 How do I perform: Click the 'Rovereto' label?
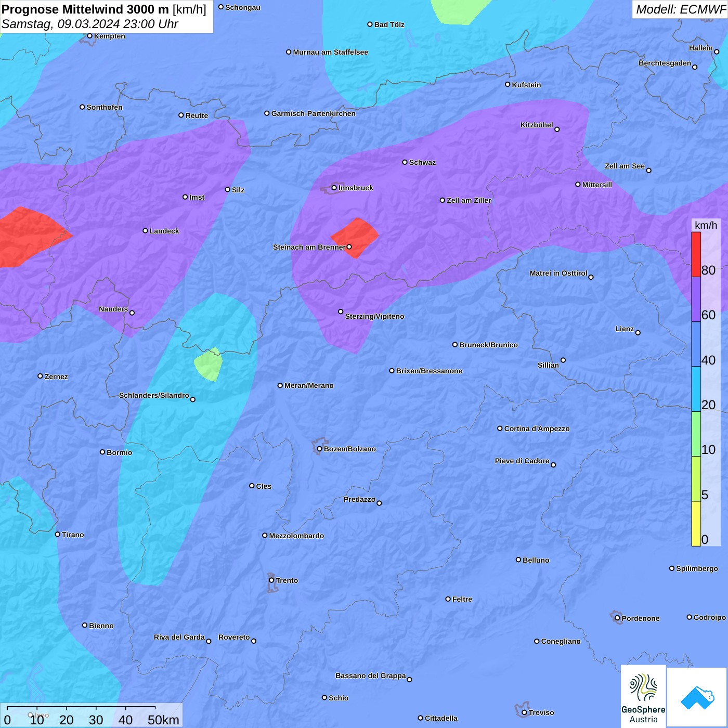234,637
